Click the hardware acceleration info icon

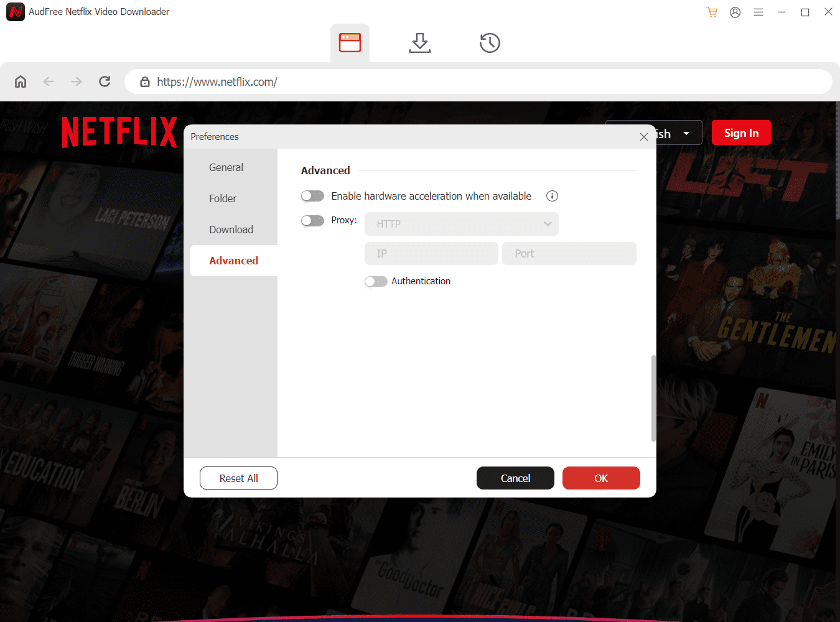(x=552, y=196)
